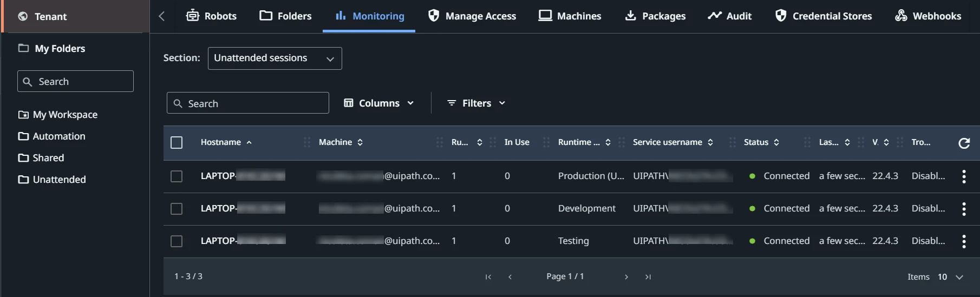Click the sidebar search magnifier icon
The height and width of the screenshot is (297, 980).
(x=28, y=82)
